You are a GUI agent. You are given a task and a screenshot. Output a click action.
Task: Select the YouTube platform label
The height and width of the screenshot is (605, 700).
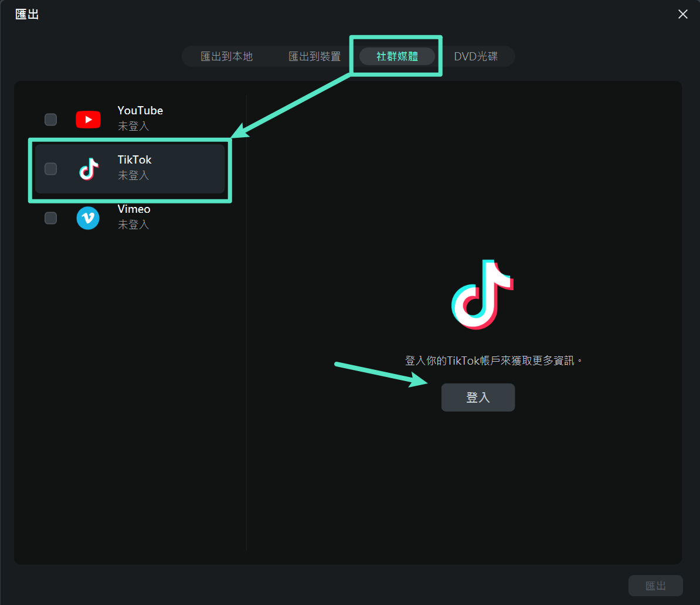140,110
